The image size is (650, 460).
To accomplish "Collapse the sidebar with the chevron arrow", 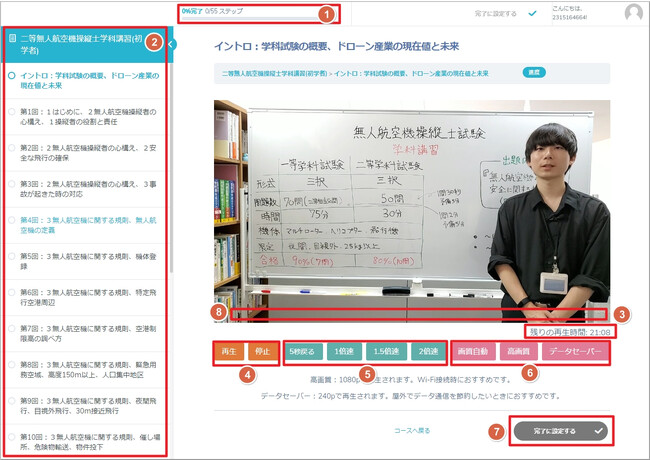I will 171,44.
